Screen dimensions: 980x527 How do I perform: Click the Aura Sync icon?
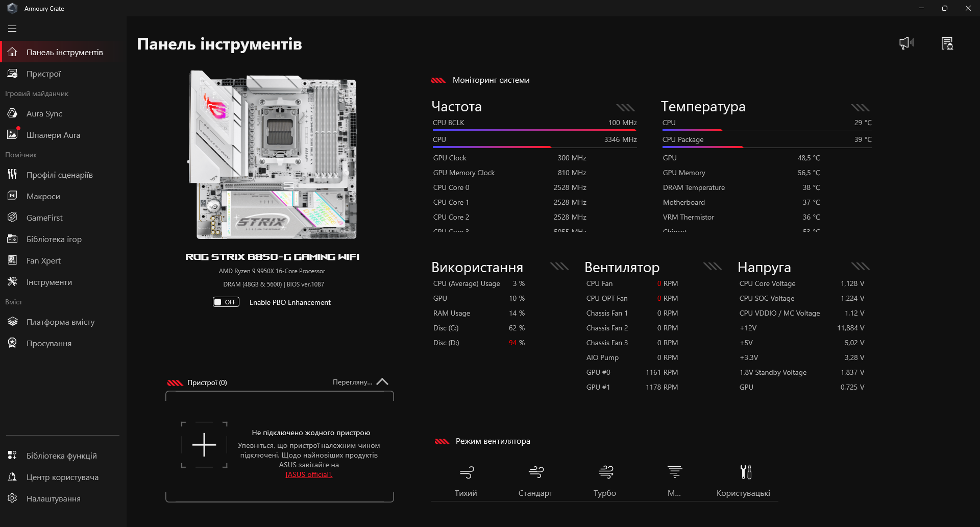pyautogui.click(x=13, y=113)
